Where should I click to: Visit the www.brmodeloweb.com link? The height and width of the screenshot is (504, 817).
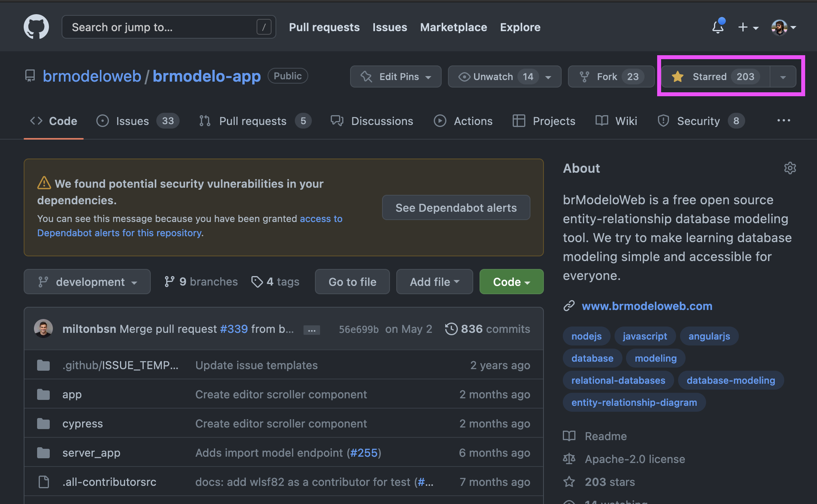click(x=647, y=306)
